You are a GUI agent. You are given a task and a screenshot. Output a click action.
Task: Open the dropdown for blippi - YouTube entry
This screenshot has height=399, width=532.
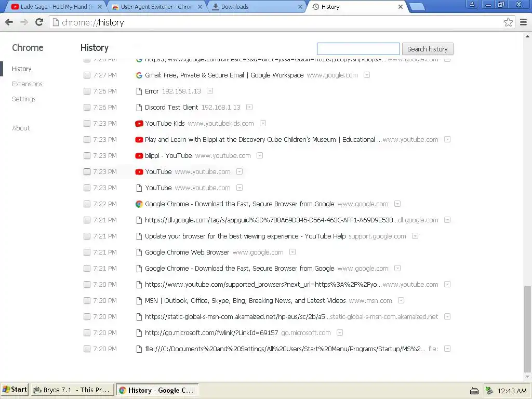[260, 155]
